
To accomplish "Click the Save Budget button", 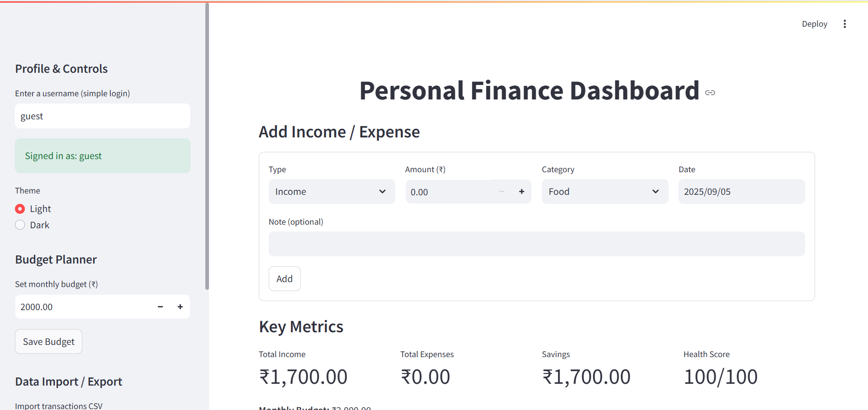I will [x=49, y=342].
